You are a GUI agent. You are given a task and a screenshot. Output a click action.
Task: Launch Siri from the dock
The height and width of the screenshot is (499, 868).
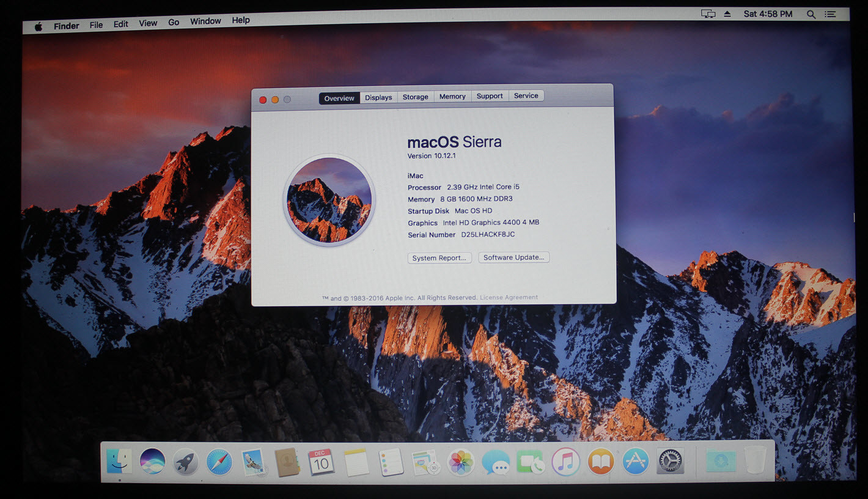click(152, 461)
